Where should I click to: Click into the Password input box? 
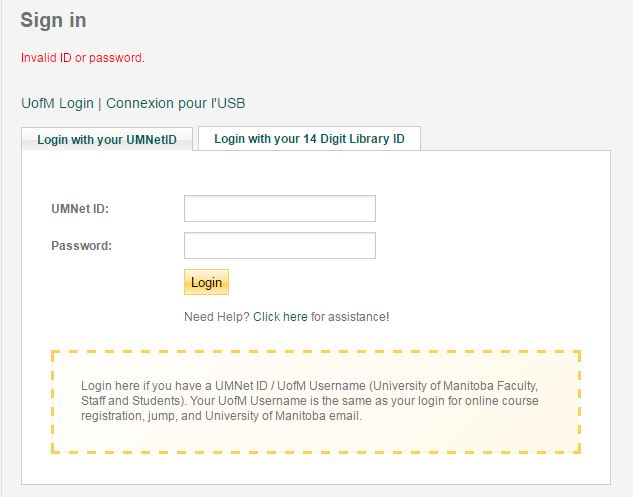click(280, 246)
